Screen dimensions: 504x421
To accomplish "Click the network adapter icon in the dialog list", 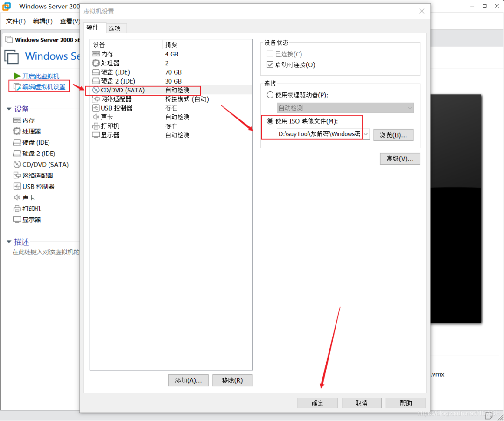I will [96, 99].
